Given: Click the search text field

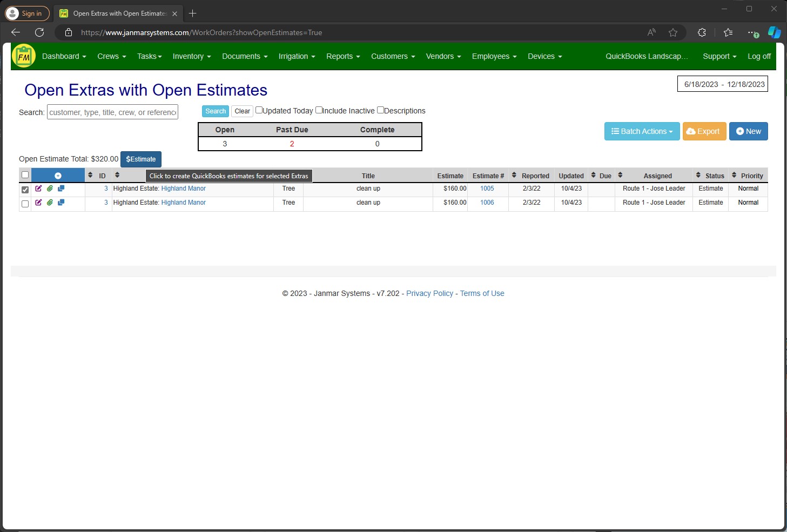Looking at the screenshot, I should click(x=112, y=112).
